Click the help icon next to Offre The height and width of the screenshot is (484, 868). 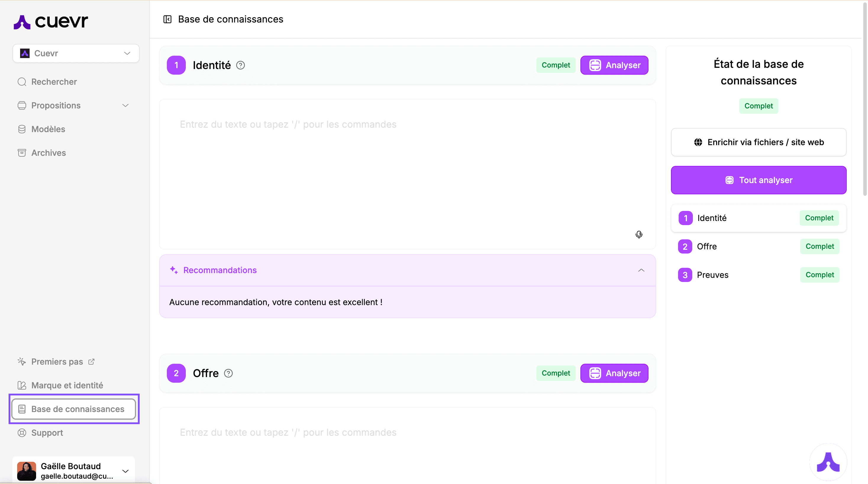pos(228,374)
